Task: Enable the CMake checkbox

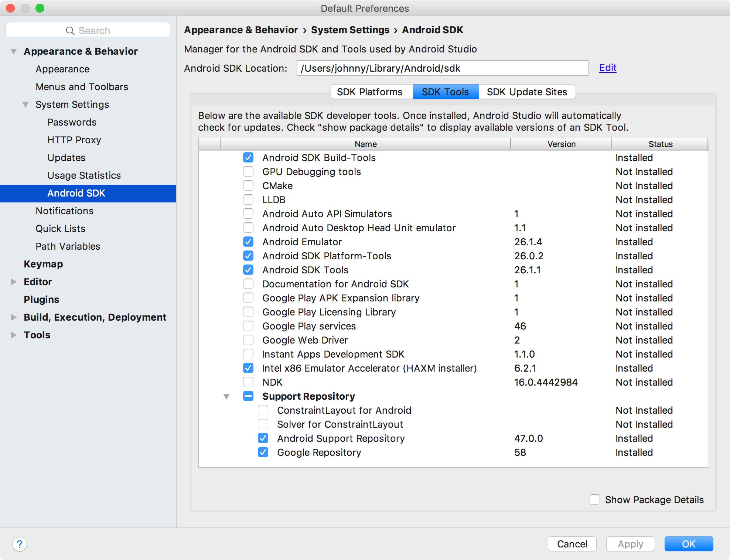Action: (248, 186)
